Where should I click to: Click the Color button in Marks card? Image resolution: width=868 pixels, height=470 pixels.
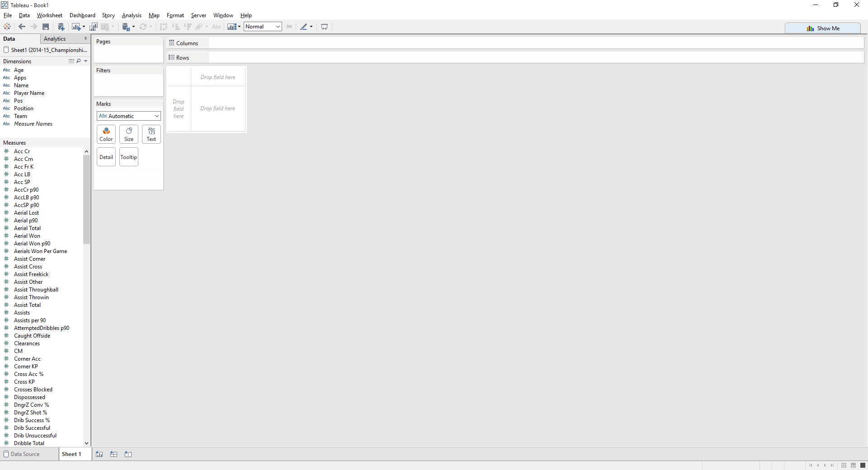coord(106,134)
